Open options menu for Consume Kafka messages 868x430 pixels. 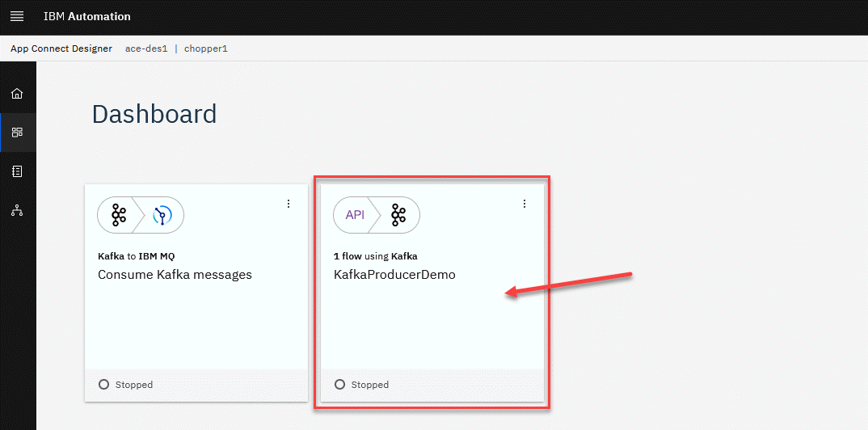(x=289, y=204)
